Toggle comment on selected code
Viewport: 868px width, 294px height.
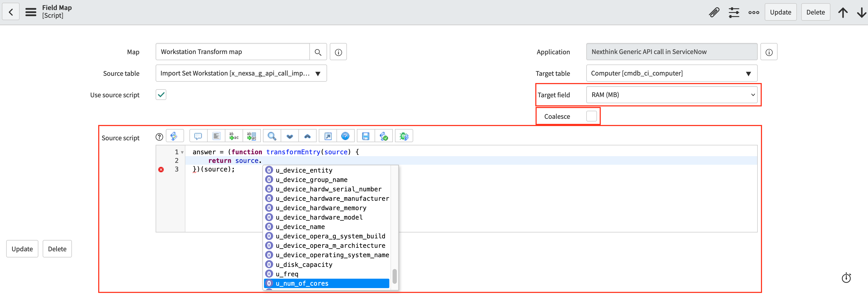[x=198, y=136]
